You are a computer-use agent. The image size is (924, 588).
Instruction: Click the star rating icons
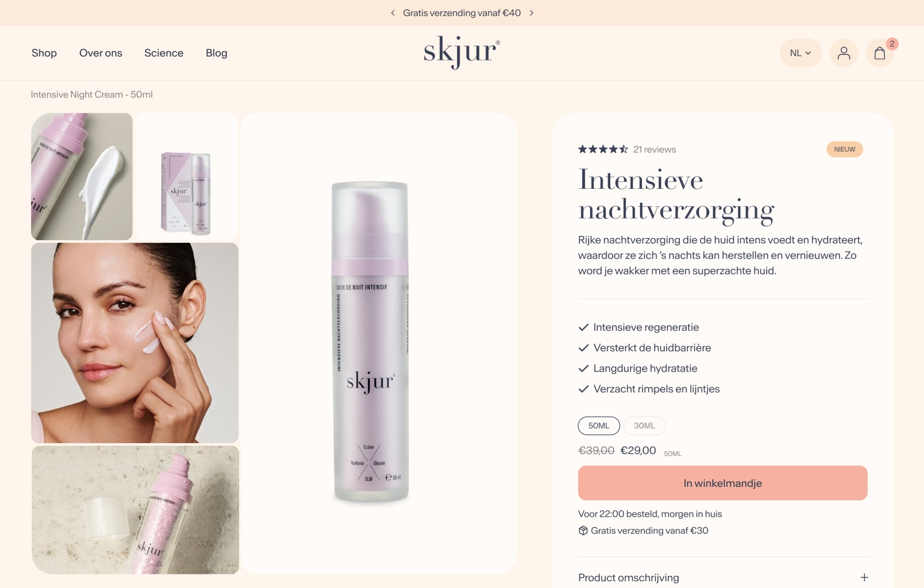pos(603,149)
